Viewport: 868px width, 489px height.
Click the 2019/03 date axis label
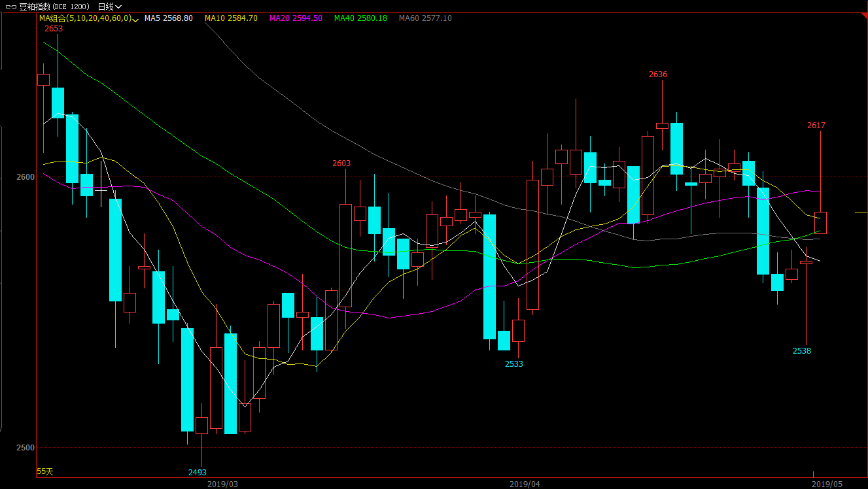[x=223, y=484]
